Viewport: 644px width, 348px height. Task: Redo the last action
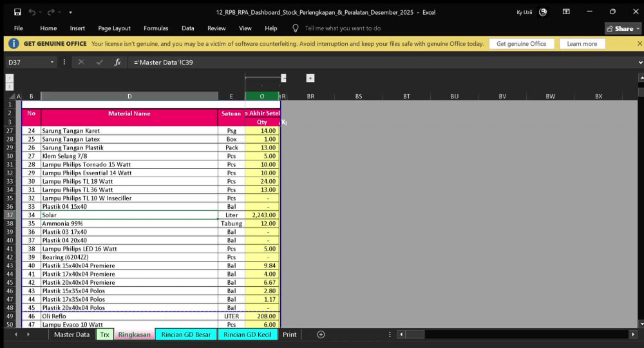[51, 12]
